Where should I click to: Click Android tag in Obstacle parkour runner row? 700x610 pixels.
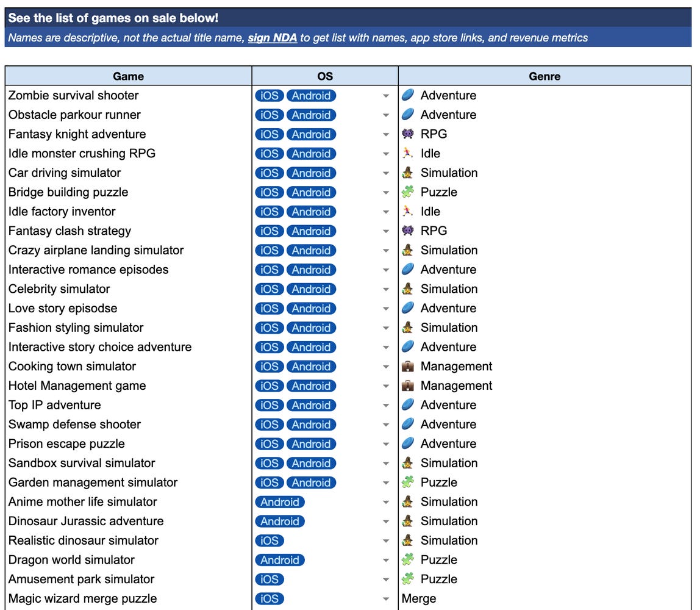311,115
